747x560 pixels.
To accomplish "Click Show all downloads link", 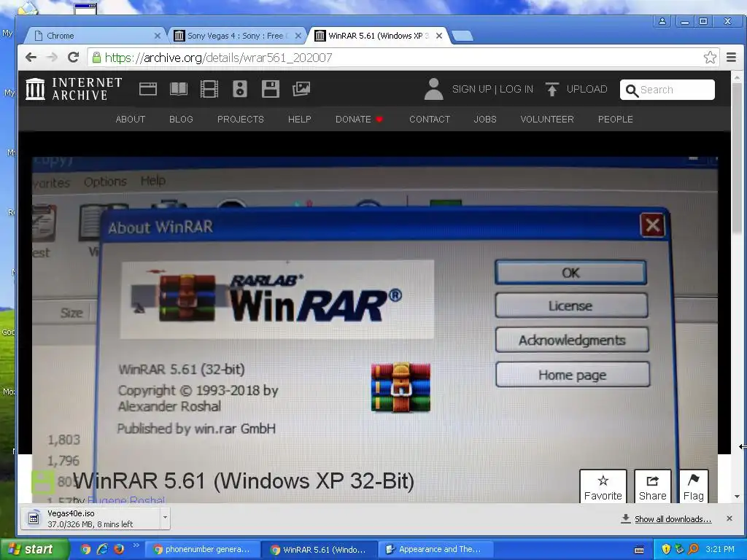I will coord(673,519).
